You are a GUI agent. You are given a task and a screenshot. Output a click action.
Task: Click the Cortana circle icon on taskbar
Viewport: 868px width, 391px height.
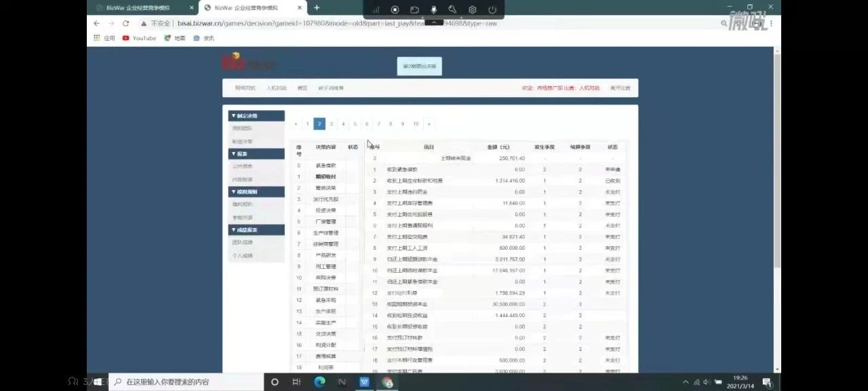click(275, 382)
